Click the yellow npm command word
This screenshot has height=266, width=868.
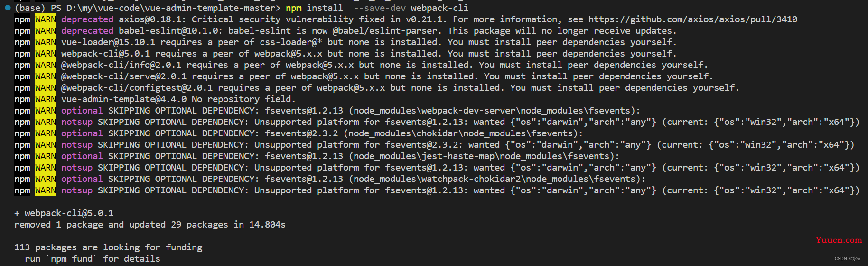tap(293, 8)
